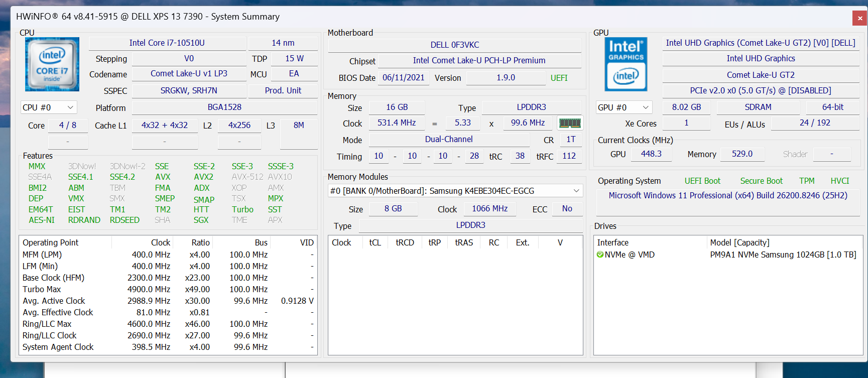Click the MMX feature flag
The width and height of the screenshot is (868, 378).
[37, 166]
